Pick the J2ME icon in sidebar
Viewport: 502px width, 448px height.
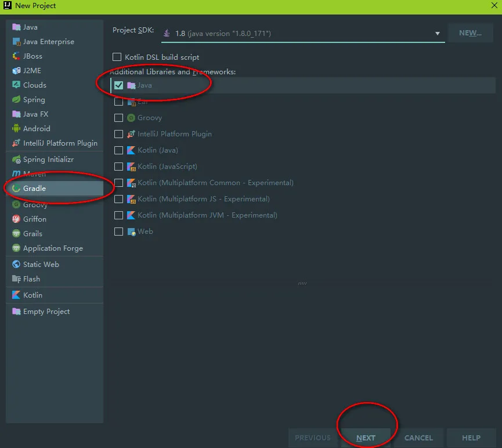(16, 70)
